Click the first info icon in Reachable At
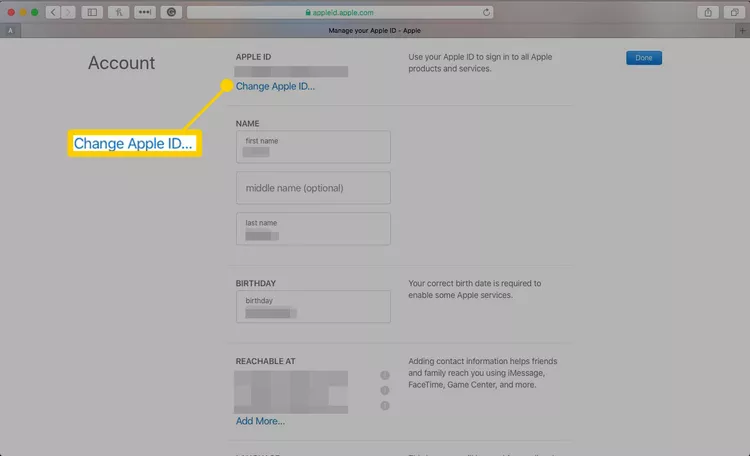Image resolution: width=750 pixels, height=456 pixels. point(385,375)
